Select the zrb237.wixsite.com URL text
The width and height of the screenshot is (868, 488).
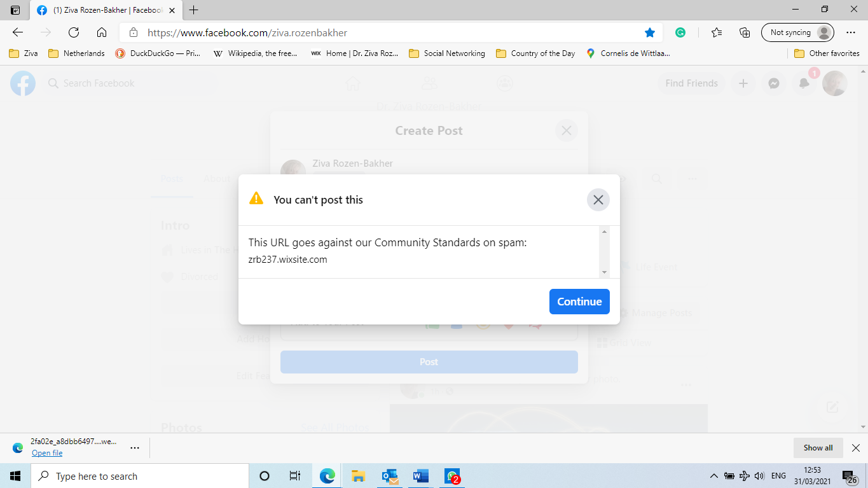click(287, 260)
